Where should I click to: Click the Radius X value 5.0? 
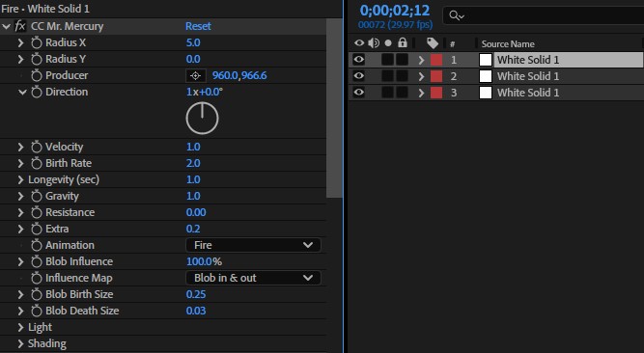coord(193,42)
